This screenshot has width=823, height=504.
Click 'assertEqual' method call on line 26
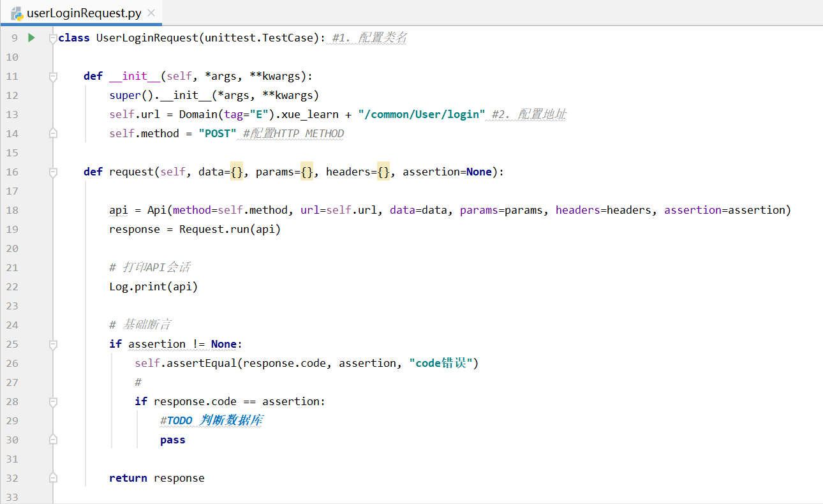coord(201,363)
